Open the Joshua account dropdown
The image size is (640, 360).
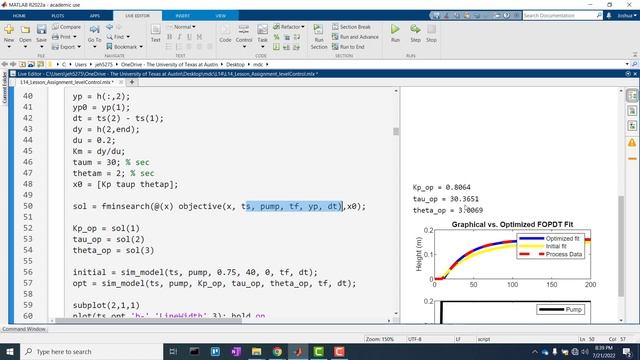click(x=627, y=16)
